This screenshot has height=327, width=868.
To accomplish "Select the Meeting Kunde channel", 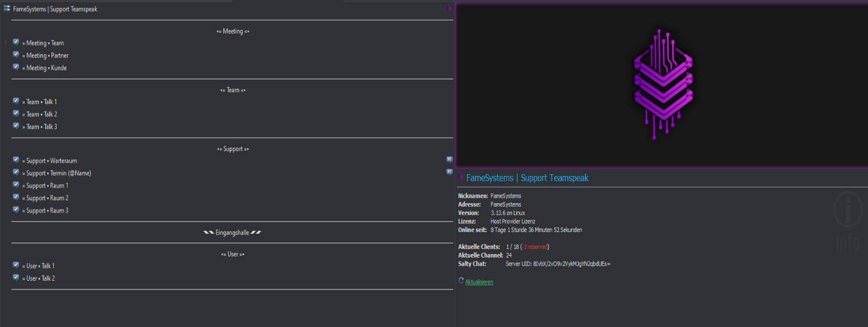I will (x=46, y=68).
